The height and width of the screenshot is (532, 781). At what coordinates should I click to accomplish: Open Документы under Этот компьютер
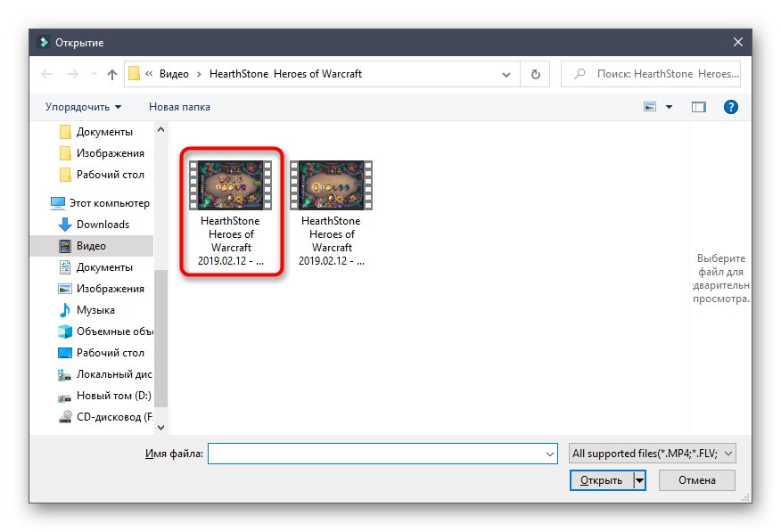[x=95, y=267]
